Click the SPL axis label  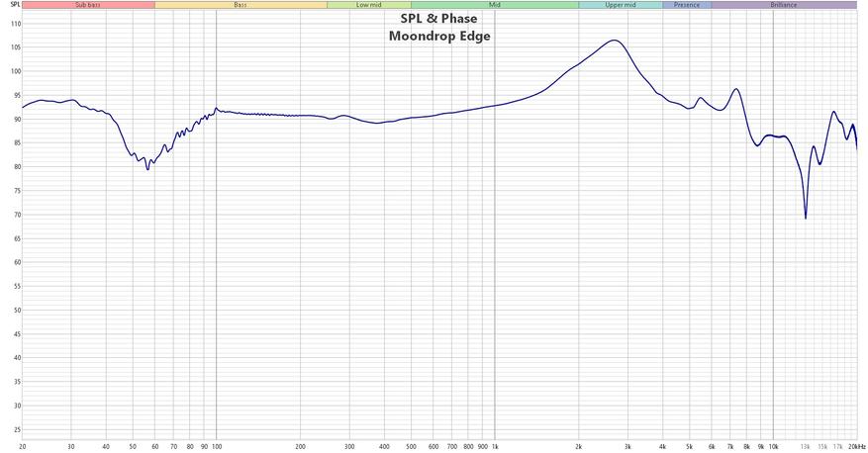pos(15,5)
